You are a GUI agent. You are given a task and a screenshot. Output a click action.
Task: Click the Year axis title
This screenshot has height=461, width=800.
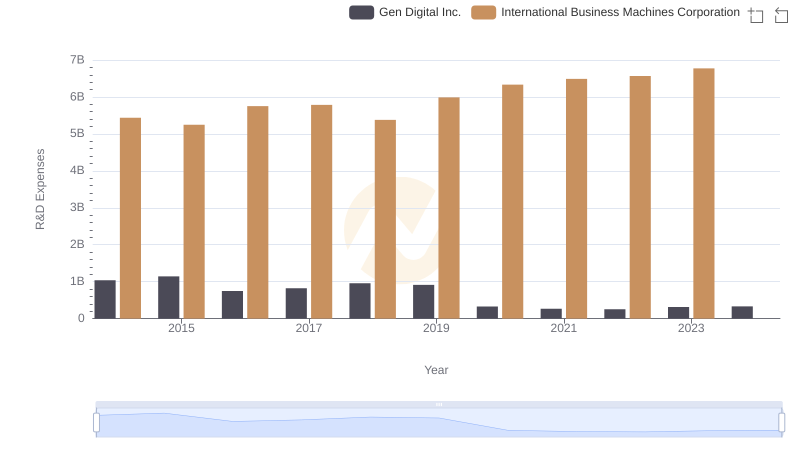pyautogui.click(x=436, y=370)
